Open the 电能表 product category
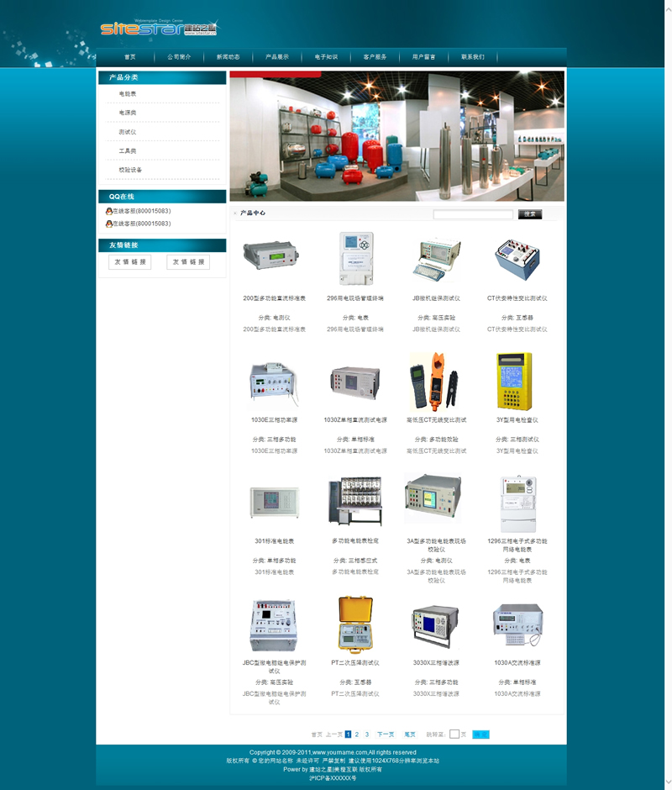This screenshot has width=672, height=790. (x=128, y=94)
